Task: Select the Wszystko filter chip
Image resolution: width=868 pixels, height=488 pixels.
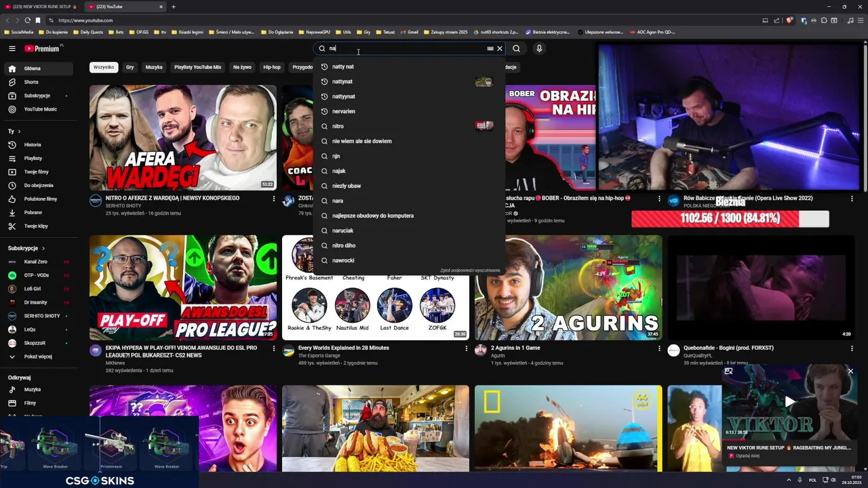Action: tap(104, 67)
